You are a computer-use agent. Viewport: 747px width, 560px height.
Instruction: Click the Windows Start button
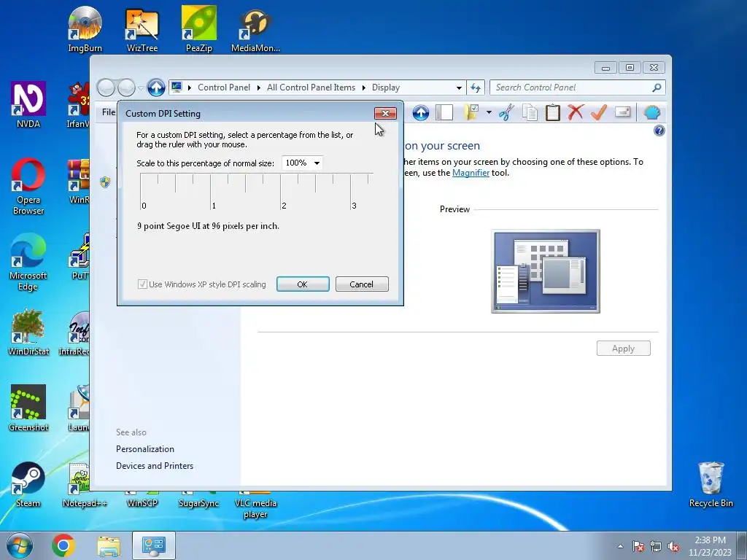pos(20,545)
